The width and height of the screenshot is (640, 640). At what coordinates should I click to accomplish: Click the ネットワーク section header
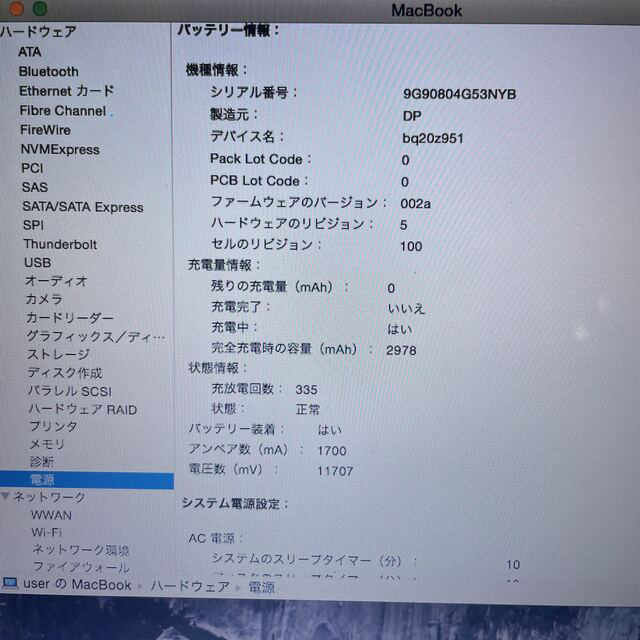coord(49,497)
